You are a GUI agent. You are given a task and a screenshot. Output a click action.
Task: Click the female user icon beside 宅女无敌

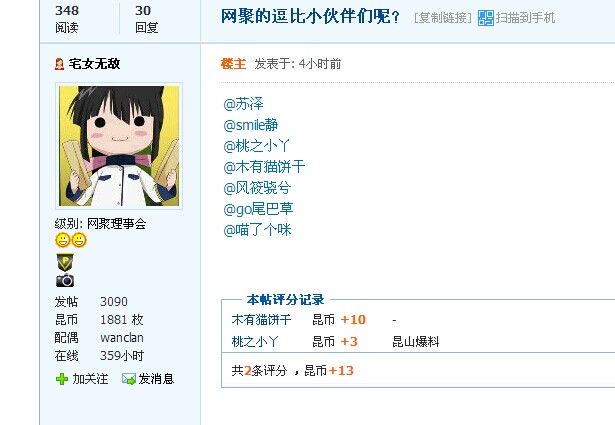(x=59, y=64)
